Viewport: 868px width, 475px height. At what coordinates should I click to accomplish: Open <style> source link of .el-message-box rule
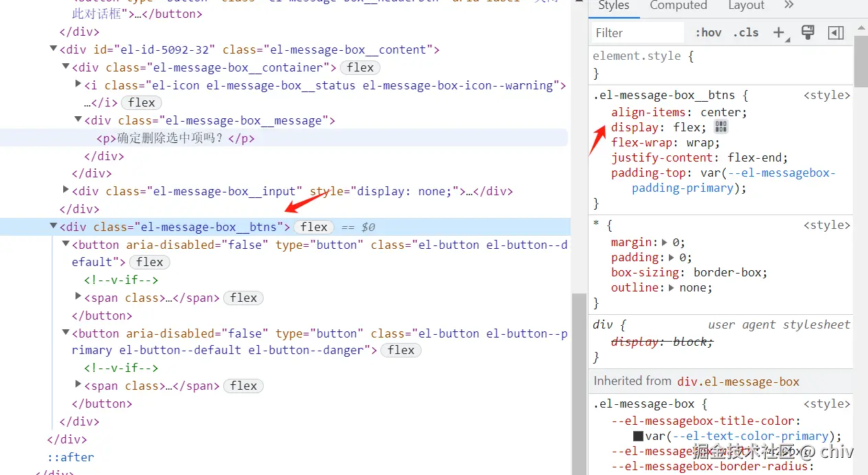(x=827, y=404)
